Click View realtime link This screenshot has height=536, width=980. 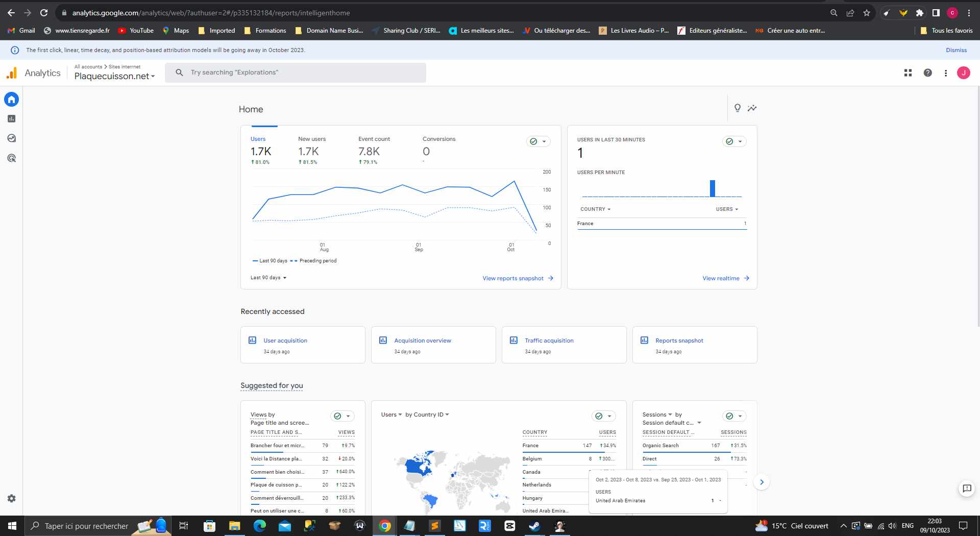point(726,278)
